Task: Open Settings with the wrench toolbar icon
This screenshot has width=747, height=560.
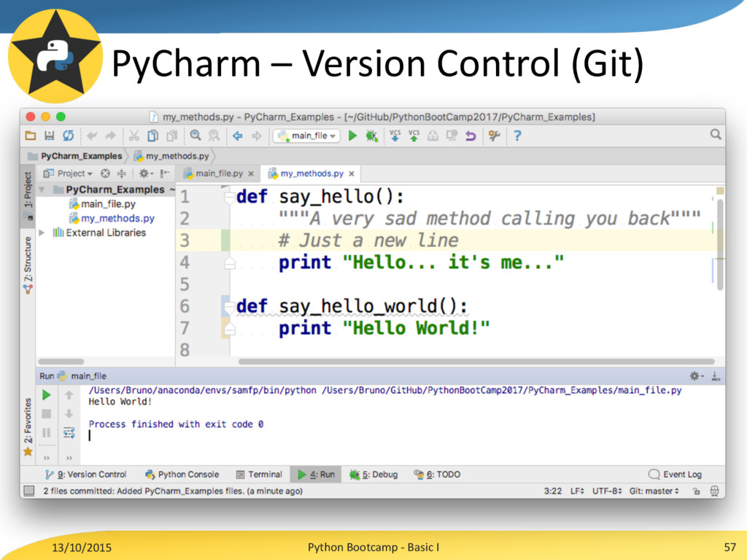Action: tap(494, 136)
